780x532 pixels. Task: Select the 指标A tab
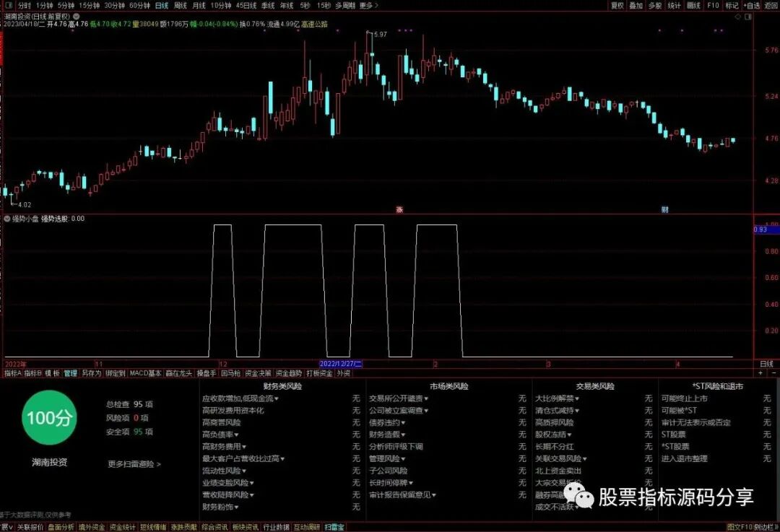pyautogui.click(x=12, y=373)
